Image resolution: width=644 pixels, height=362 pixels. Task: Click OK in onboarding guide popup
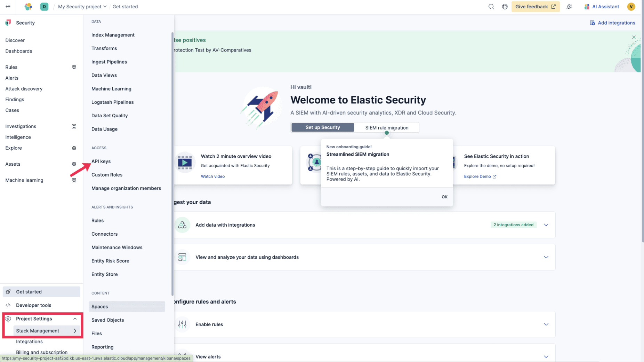(x=444, y=197)
